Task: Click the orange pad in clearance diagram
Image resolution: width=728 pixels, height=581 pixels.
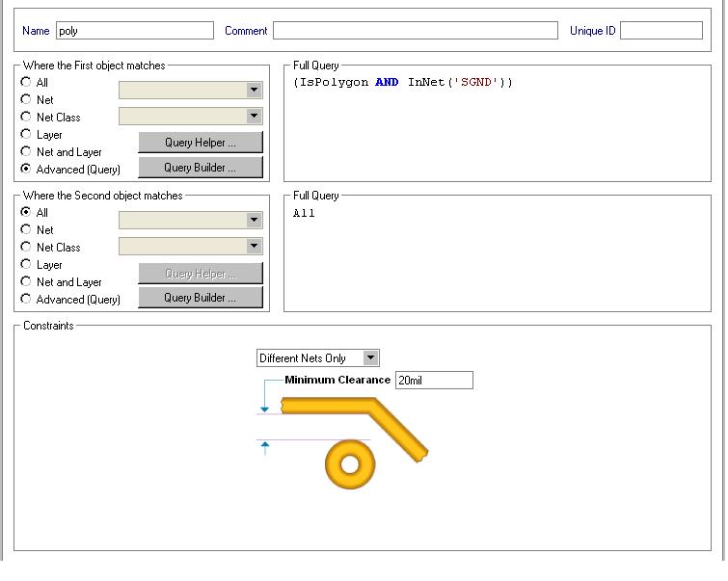Action: click(x=350, y=464)
